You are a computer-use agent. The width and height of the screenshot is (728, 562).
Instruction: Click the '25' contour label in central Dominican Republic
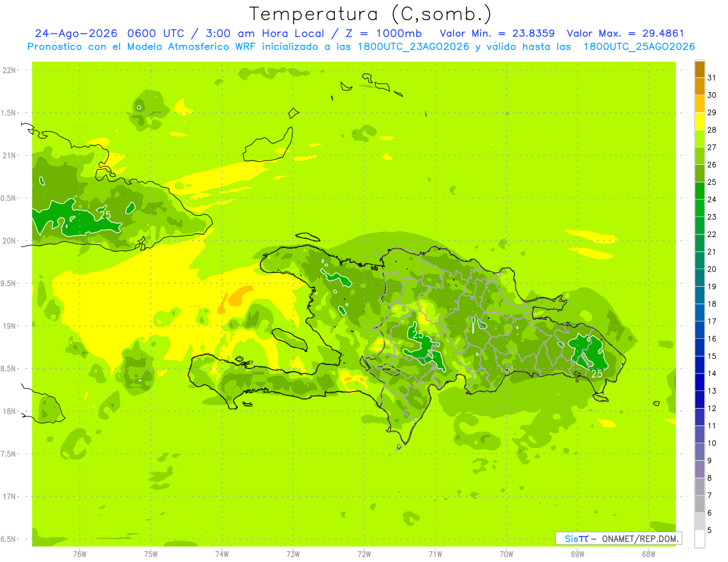coord(418,335)
